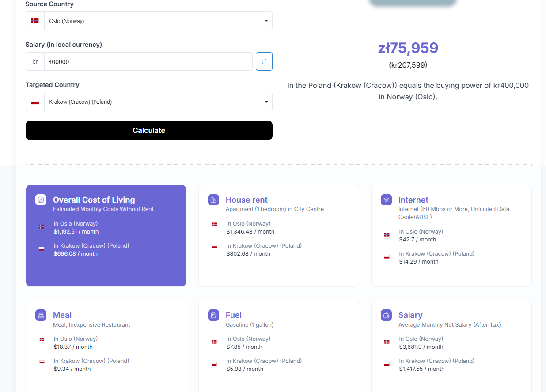Screen dimensions: 546x392
Task: Click the Average Monthly Net Salary subtitle
Action: 450,325
